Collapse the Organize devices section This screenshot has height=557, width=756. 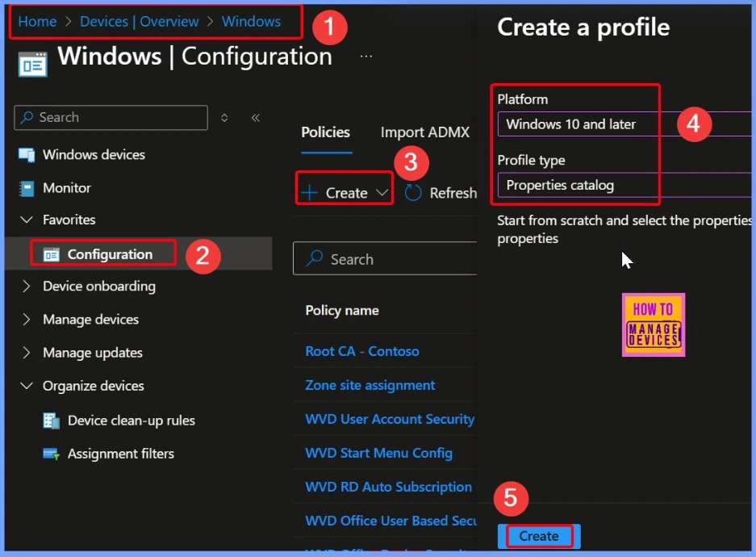pos(27,386)
